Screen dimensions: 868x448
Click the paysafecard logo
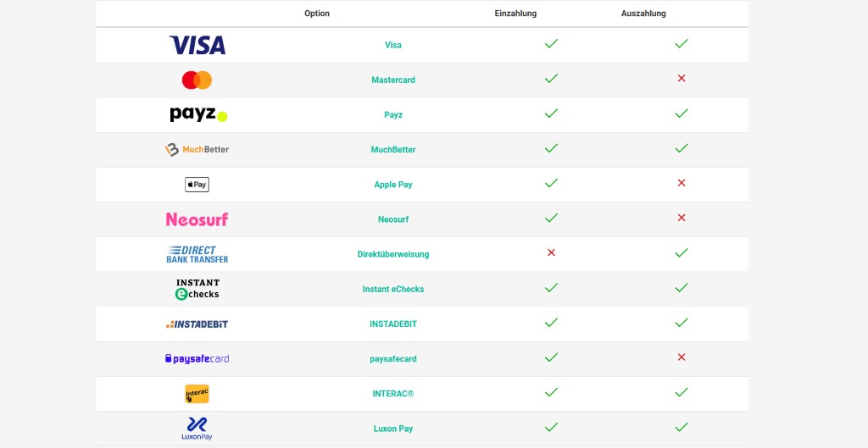[x=197, y=359]
